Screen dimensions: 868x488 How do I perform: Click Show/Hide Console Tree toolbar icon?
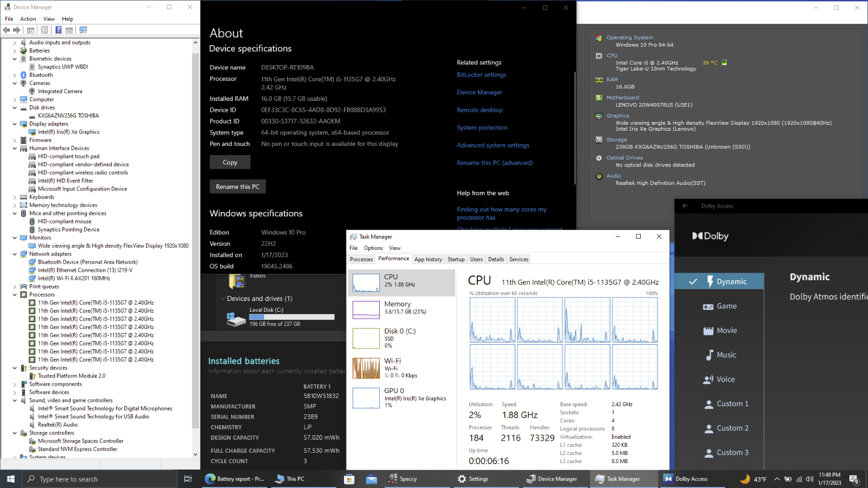point(31,30)
